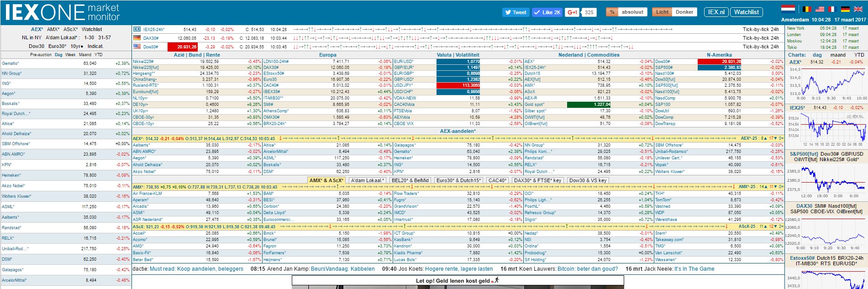Select the Euro30* & Dutch15* tab
The image size is (868, 289).
coord(458,180)
